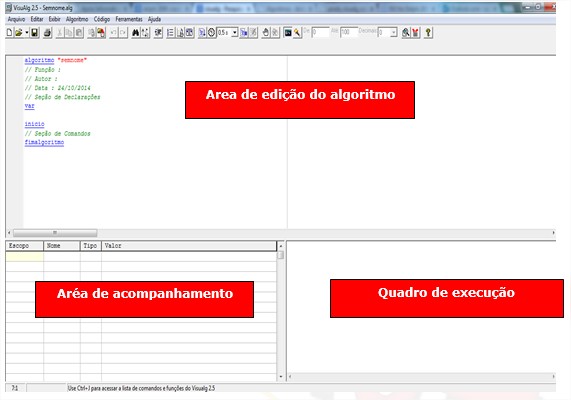Place cursor on the 'fimalgoritmo' keyword
This screenshot has width=571, height=400.
click(x=44, y=142)
